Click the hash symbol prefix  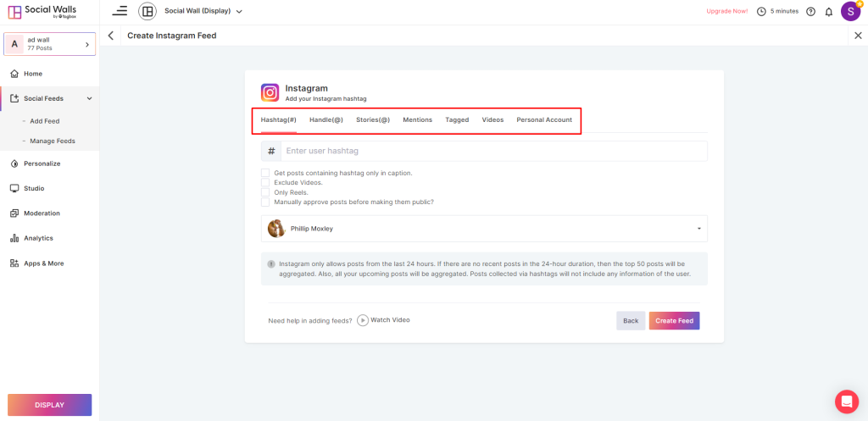click(x=271, y=151)
